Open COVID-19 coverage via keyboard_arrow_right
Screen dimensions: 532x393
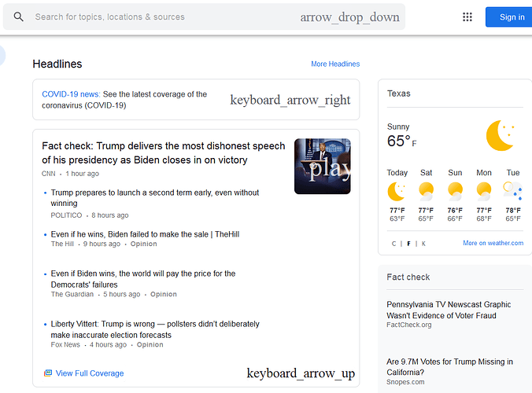[290, 100]
